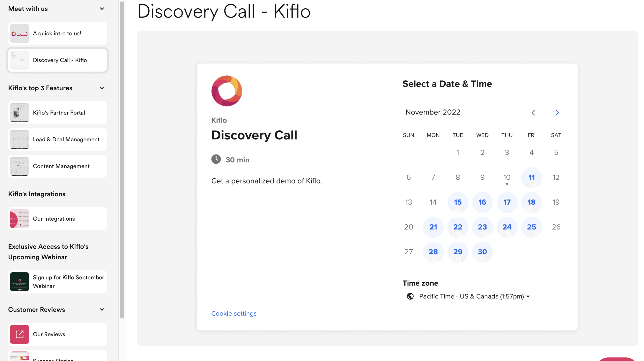This screenshot has width=644, height=361.
Task: Select November 21 on the calendar
Action: click(x=433, y=227)
